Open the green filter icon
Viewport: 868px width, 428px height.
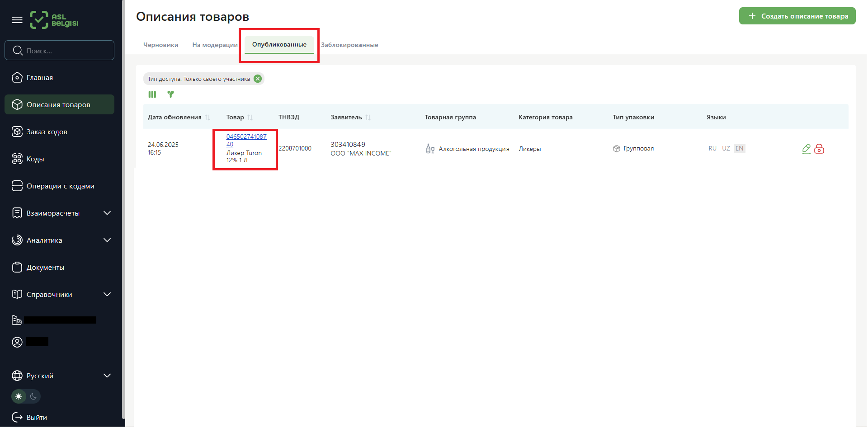(170, 94)
